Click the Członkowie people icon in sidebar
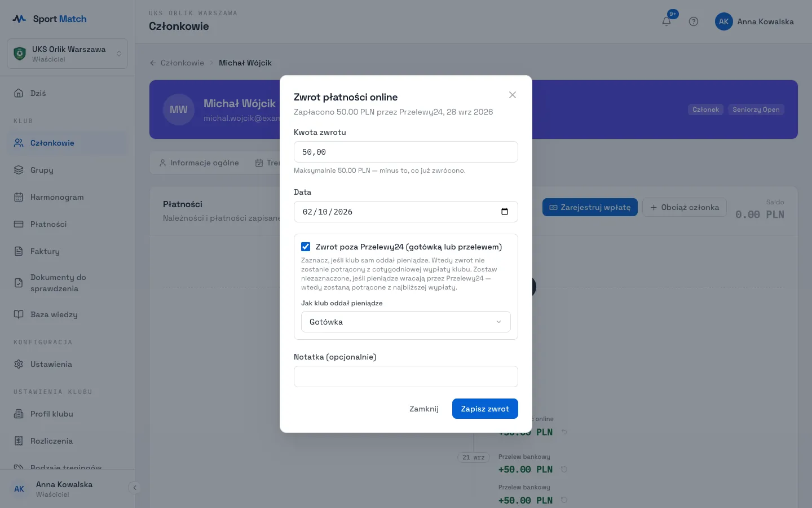Image resolution: width=812 pixels, height=508 pixels. [x=19, y=143]
